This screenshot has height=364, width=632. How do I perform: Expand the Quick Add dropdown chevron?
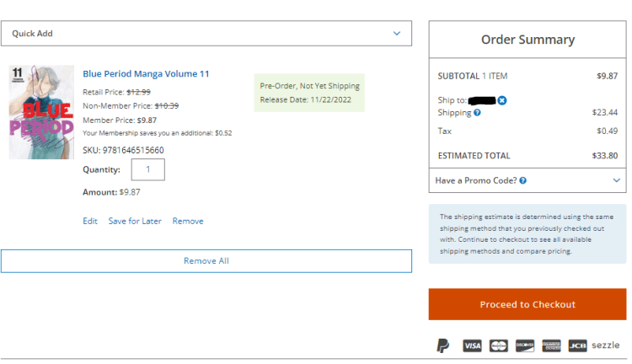click(x=397, y=34)
